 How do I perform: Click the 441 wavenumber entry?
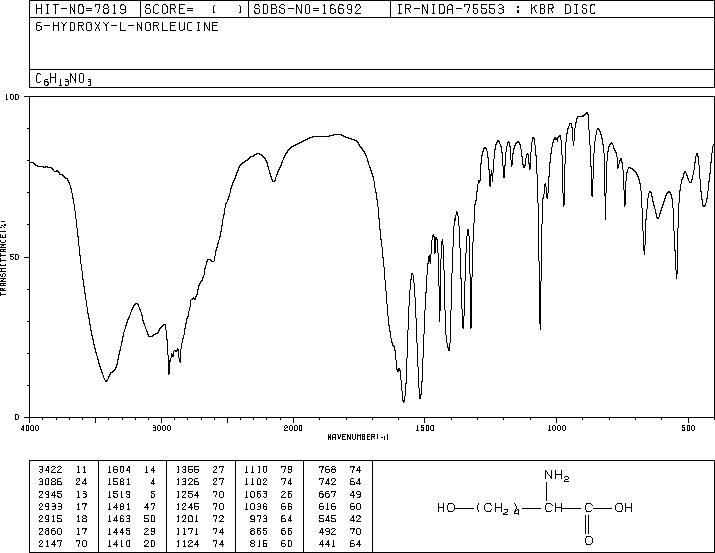coord(327,543)
